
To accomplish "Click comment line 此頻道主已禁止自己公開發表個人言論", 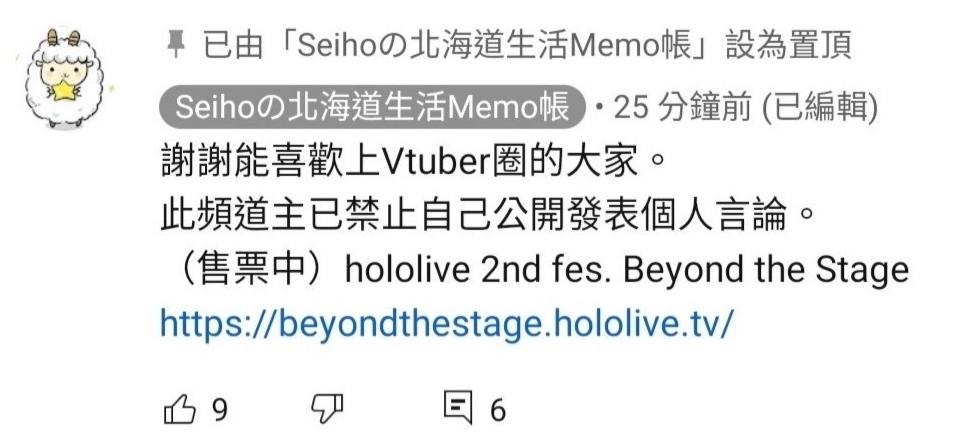I will point(489,216).
